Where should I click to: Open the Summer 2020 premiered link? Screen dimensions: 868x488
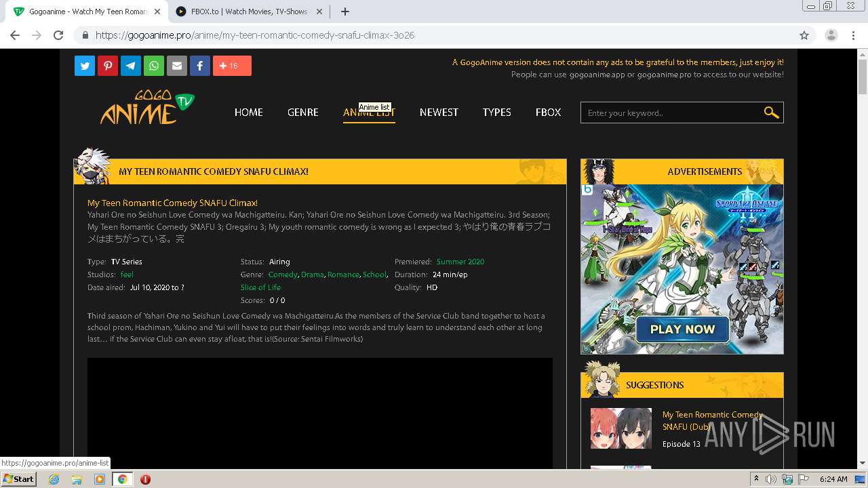460,262
